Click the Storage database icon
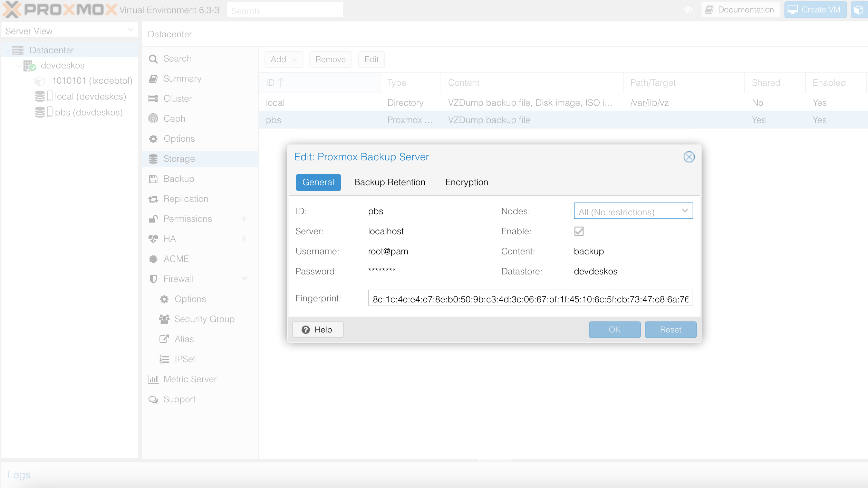 coord(153,159)
